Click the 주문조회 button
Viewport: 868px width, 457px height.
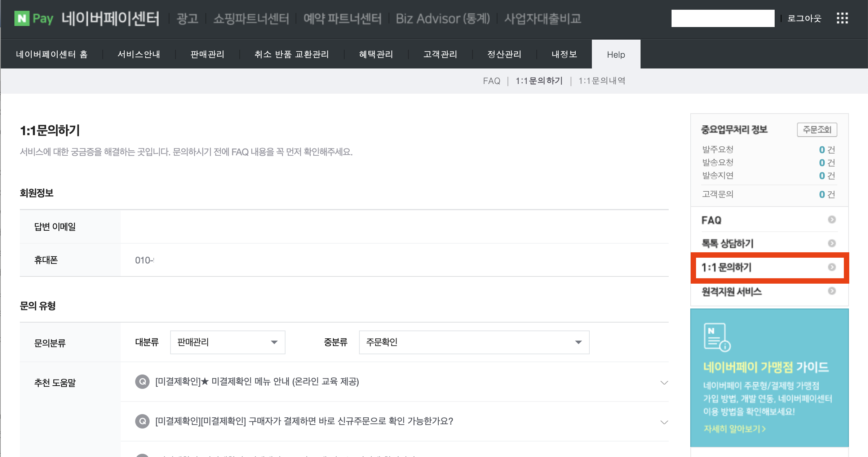click(x=817, y=129)
